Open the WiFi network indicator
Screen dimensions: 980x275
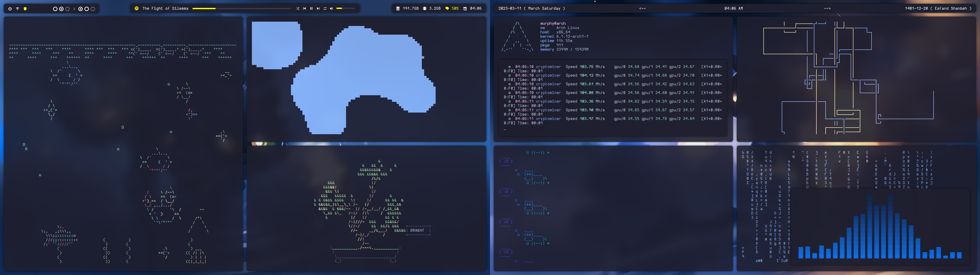(18, 8)
